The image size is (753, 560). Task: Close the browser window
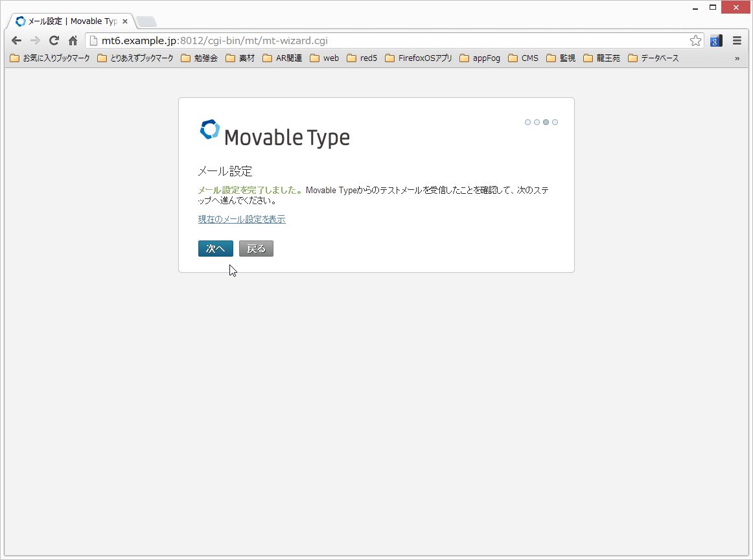pos(736,7)
